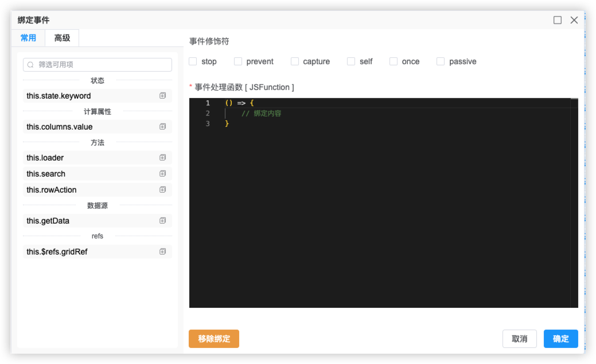Enable the prevent modifier checkbox
596x364 pixels.
point(238,61)
